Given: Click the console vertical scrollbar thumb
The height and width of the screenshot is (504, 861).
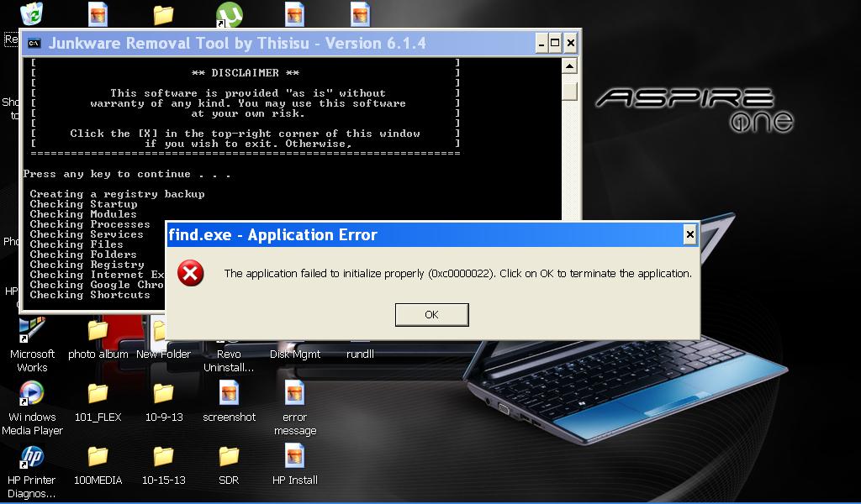Looking at the screenshot, I should (x=570, y=91).
